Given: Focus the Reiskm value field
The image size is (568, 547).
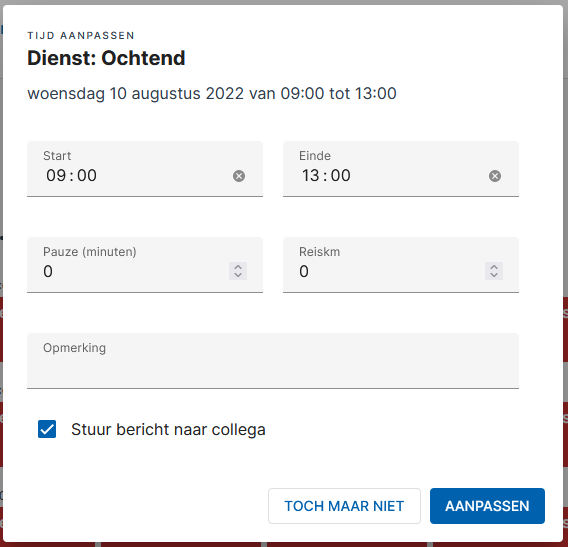Looking at the screenshot, I should [x=390, y=271].
